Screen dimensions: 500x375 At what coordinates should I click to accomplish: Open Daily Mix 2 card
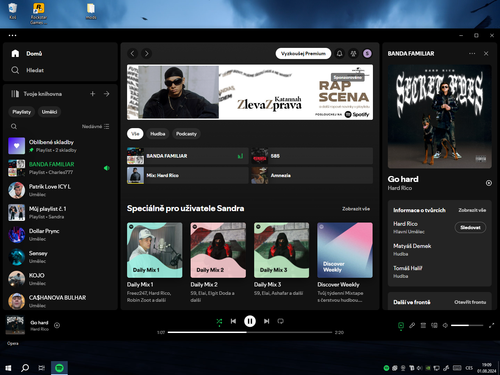(218, 263)
